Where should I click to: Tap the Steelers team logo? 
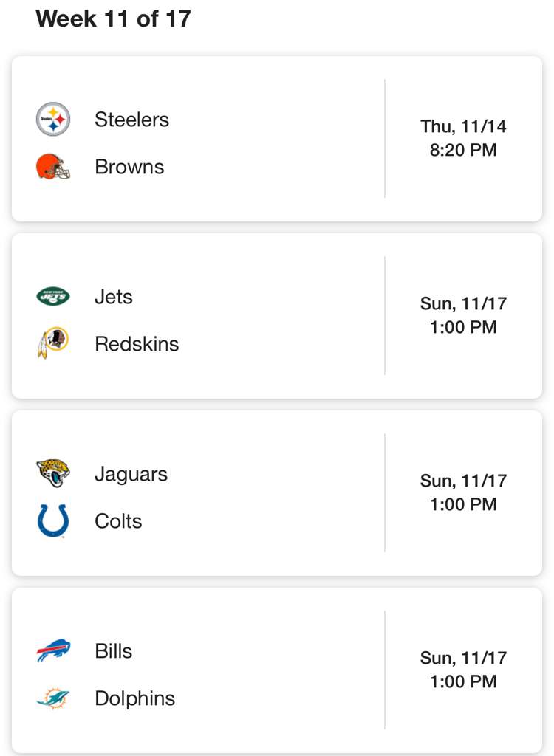click(53, 119)
